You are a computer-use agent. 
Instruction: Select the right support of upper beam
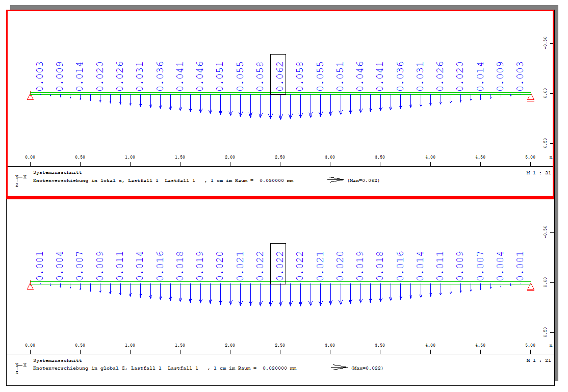pyautogui.click(x=532, y=97)
